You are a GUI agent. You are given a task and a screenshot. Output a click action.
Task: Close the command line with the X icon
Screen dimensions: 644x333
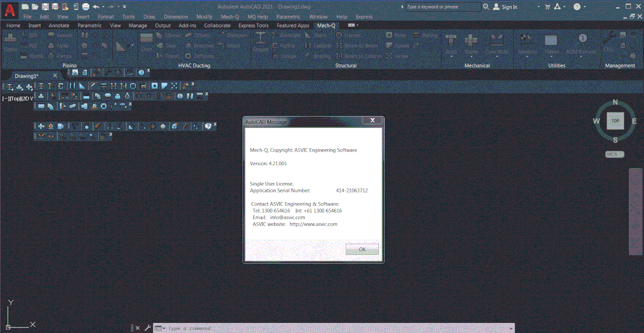pos(138,328)
